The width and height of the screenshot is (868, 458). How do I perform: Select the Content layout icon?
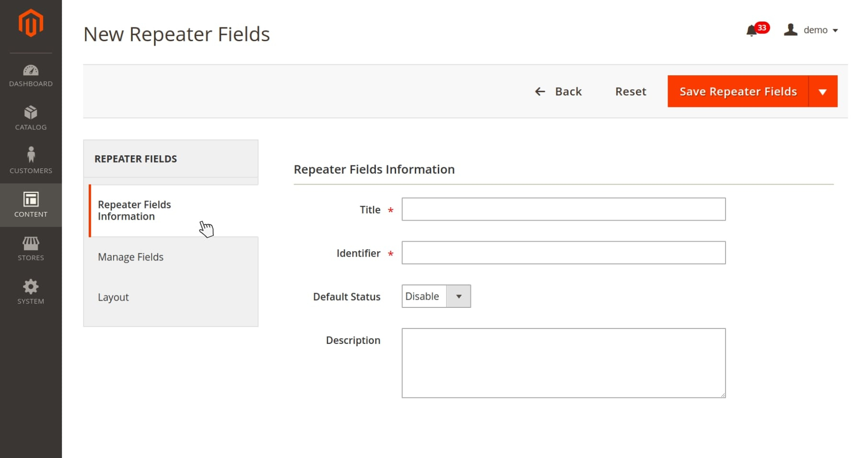coord(31,199)
